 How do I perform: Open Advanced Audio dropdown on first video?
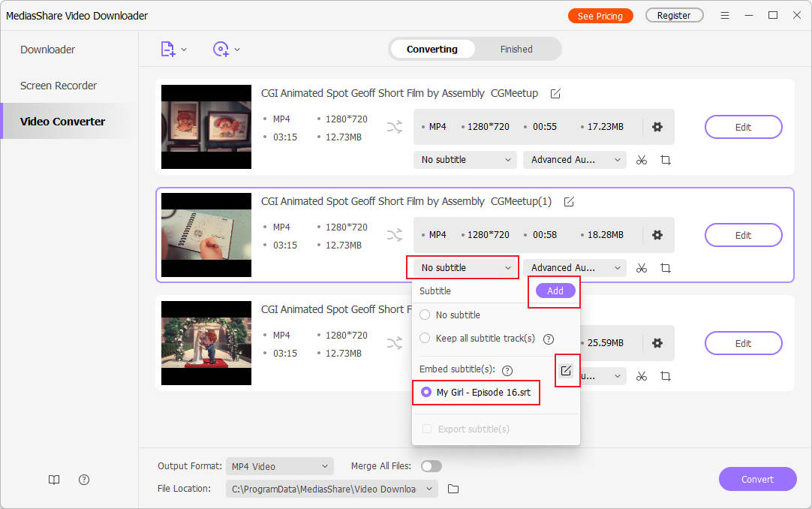click(575, 160)
